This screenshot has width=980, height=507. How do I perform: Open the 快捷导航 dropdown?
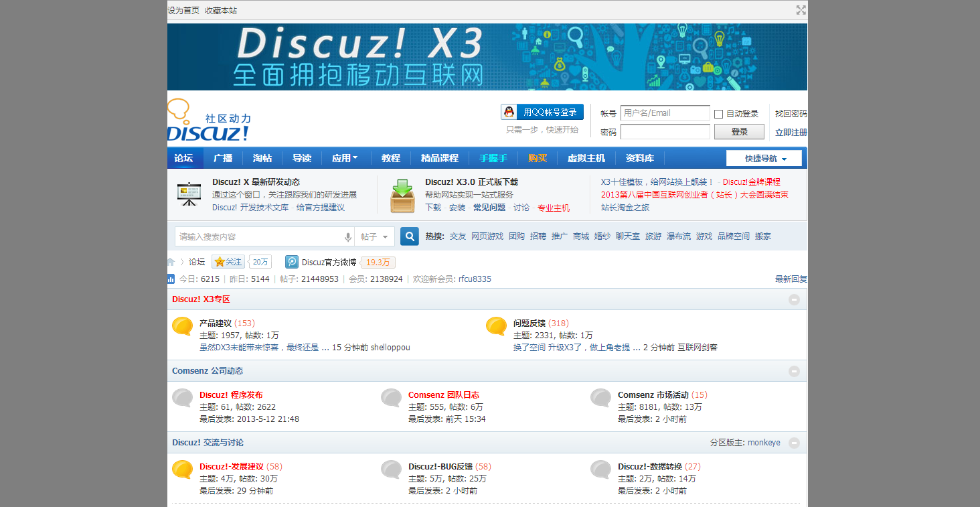click(x=764, y=159)
